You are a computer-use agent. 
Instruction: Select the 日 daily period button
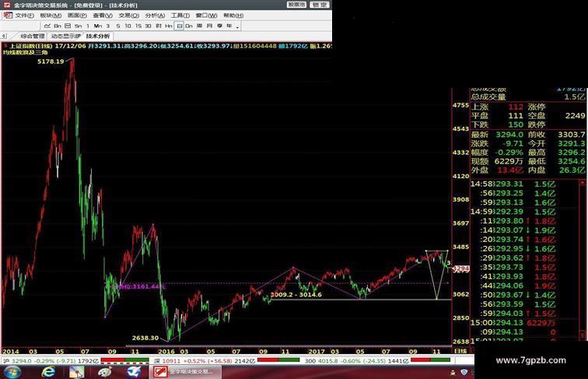click(179, 26)
